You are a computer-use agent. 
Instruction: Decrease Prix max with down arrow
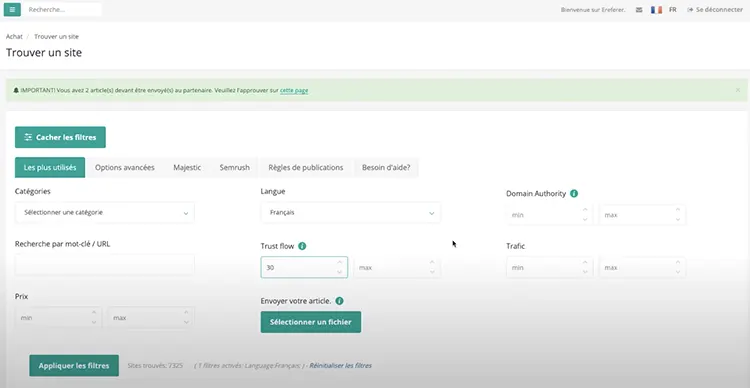click(187, 322)
